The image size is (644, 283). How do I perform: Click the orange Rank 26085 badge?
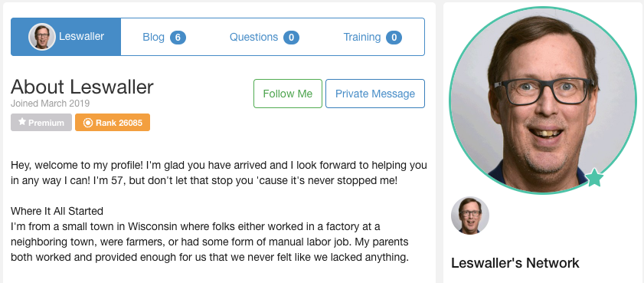113,123
